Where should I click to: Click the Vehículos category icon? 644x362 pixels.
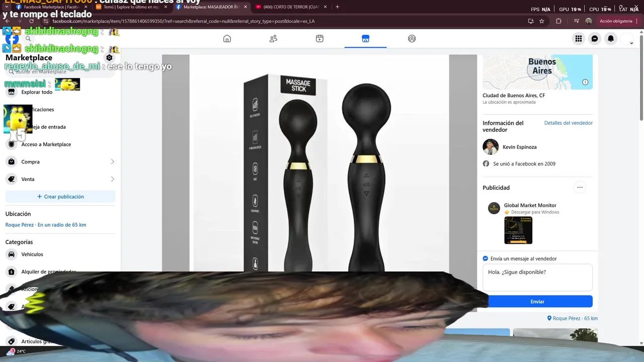[x=12, y=254]
